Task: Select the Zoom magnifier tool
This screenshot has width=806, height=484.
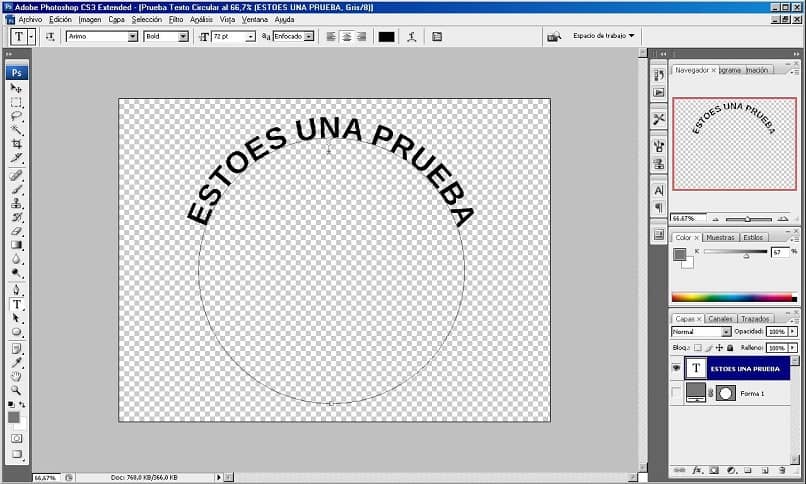Action: click(16, 390)
